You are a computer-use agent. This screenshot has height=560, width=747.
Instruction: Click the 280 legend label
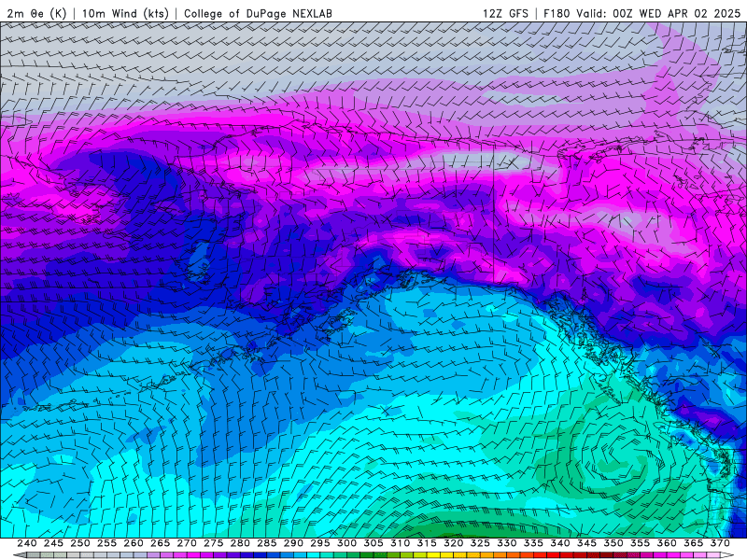(x=240, y=543)
